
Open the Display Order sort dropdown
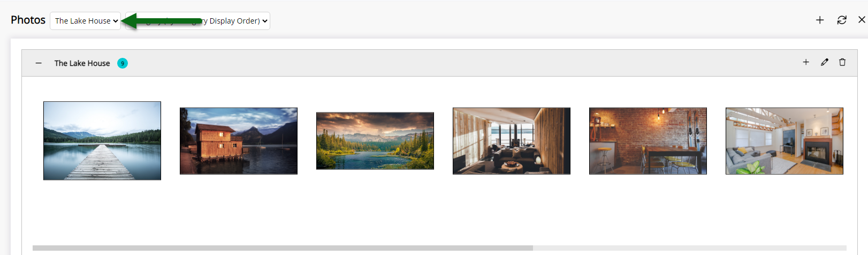click(197, 21)
